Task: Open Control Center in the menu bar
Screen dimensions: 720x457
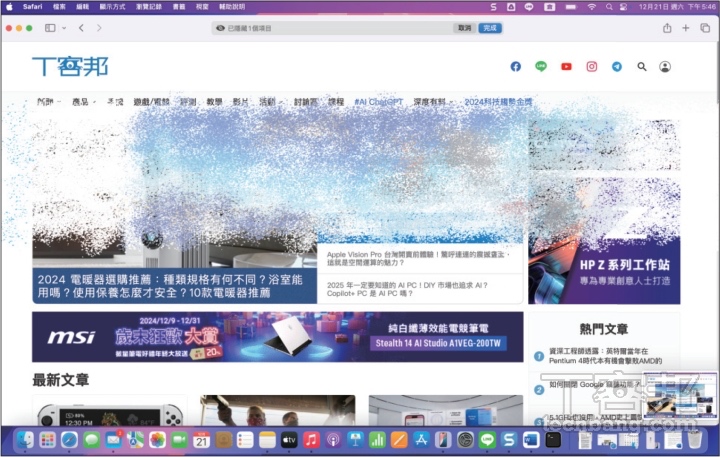Action: pyautogui.click(x=623, y=7)
